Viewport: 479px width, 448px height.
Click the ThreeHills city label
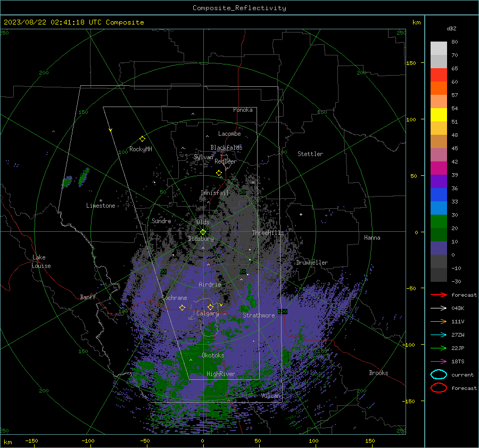click(x=268, y=233)
